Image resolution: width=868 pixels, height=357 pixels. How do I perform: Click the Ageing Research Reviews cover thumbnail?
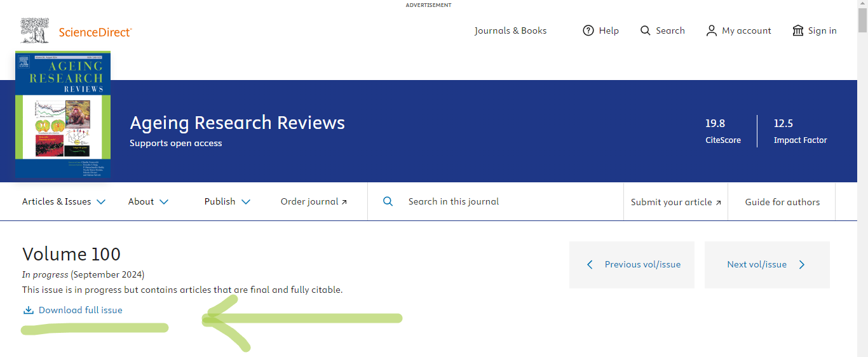(63, 114)
